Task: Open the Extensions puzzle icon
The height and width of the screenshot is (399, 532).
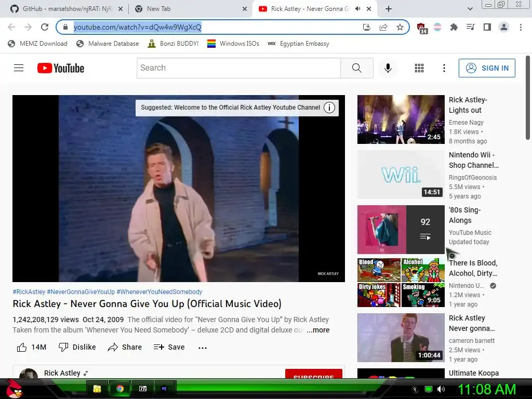Action: pyautogui.click(x=454, y=27)
